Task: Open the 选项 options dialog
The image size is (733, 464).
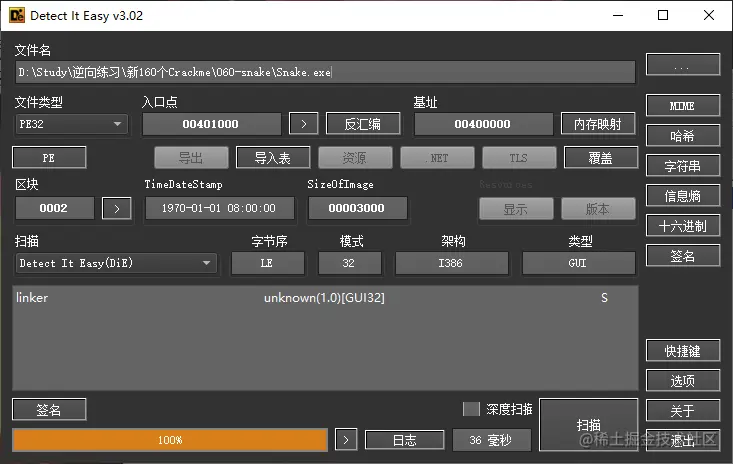Action: point(683,381)
